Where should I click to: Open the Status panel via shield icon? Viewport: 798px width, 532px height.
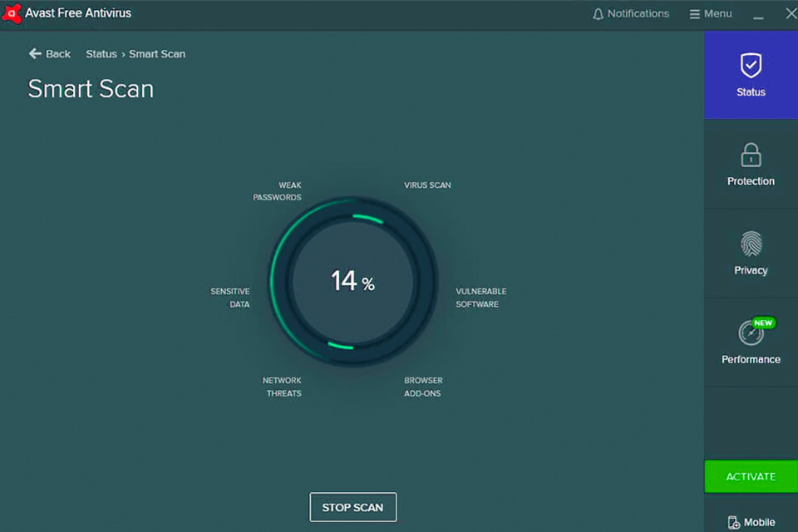(750, 62)
